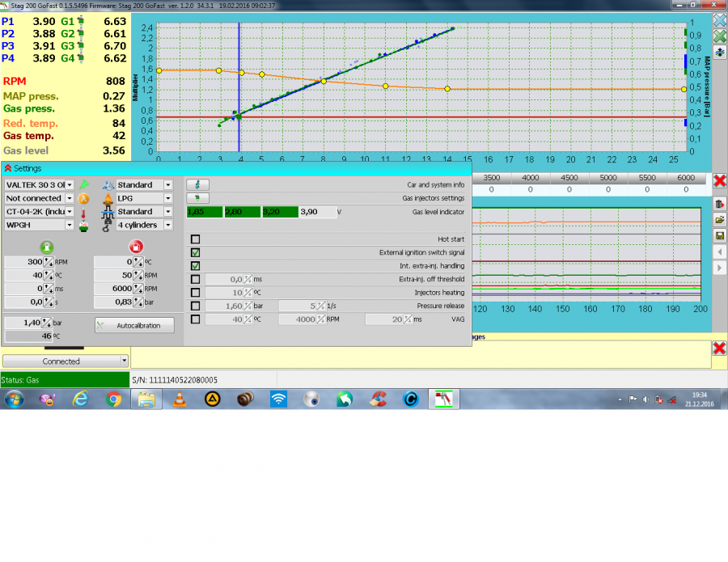Open the LPG fuel type dropdown
This screenshot has height=562, width=728.
tap(167, 198)
